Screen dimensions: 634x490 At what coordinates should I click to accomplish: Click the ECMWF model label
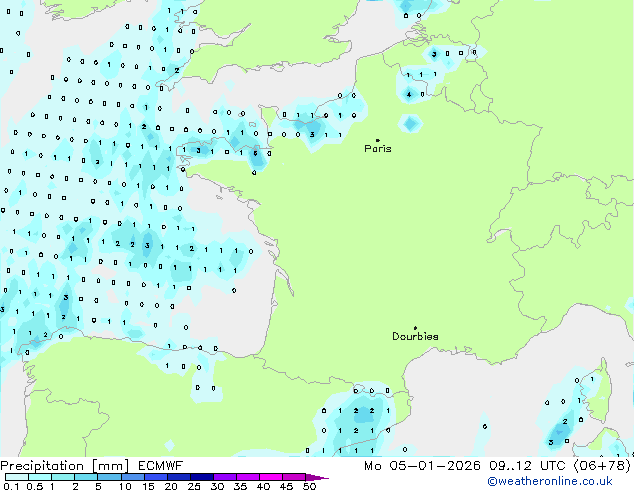pos(161,466)
